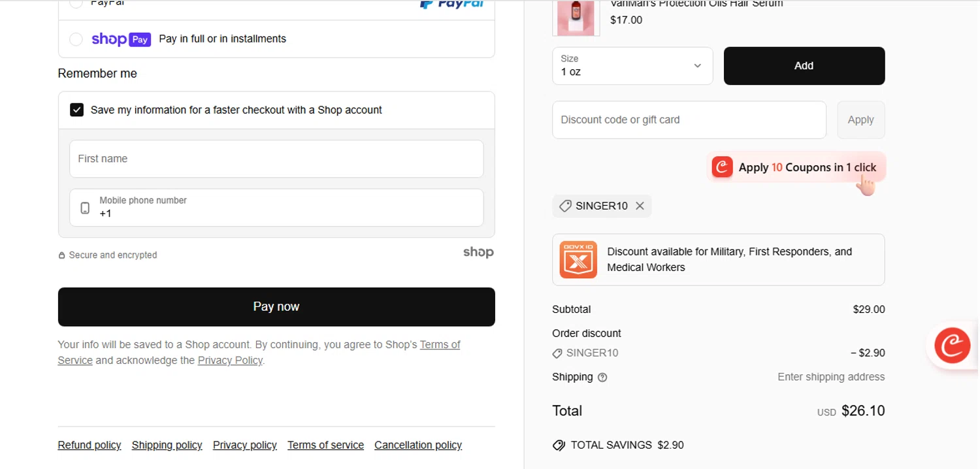Select the Shop Pay radio button
The height and width of the screenshot is (469, 980).
point(76,39)
